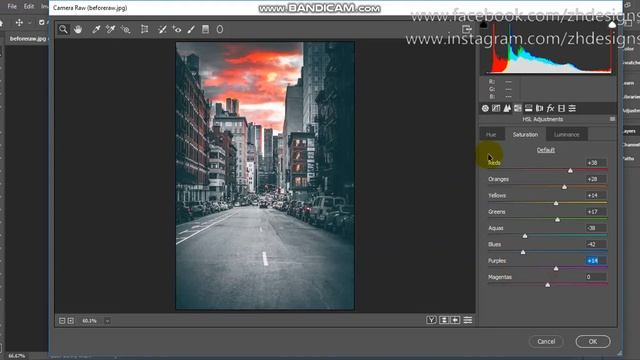Click the Blues value input field
The image size is (640, 360).
(596, 244)
